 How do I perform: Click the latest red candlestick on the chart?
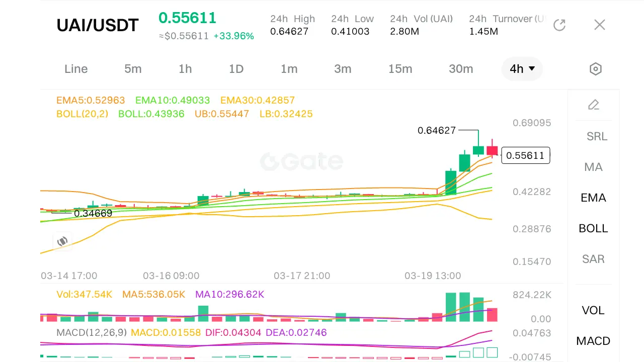[492, 150]
